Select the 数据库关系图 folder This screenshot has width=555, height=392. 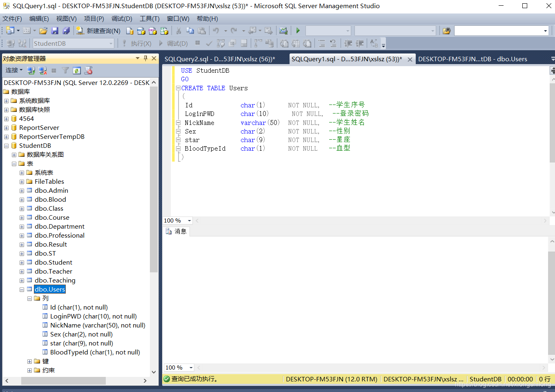[x=45, y=154]
